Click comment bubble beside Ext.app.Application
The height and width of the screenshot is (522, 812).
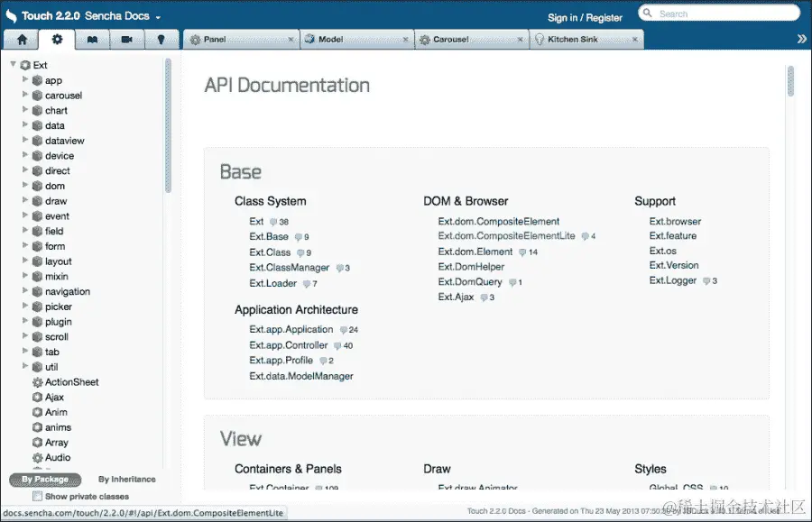point(344,330)
